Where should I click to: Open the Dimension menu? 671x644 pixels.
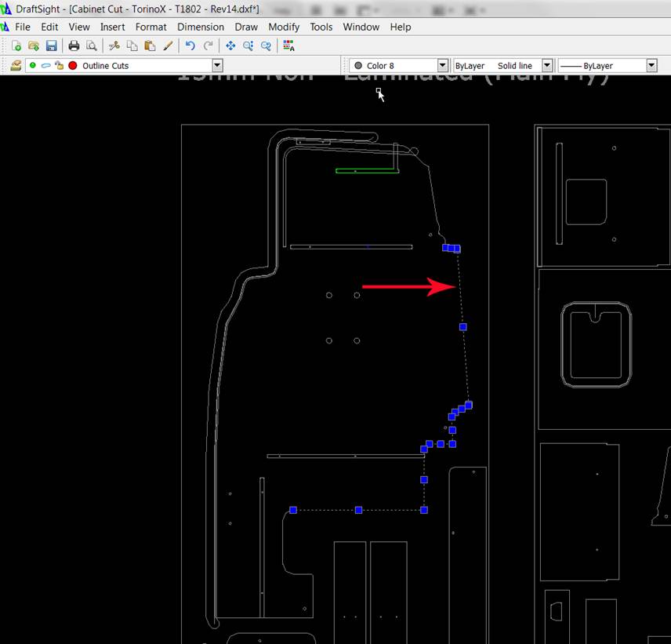[200, 27]
